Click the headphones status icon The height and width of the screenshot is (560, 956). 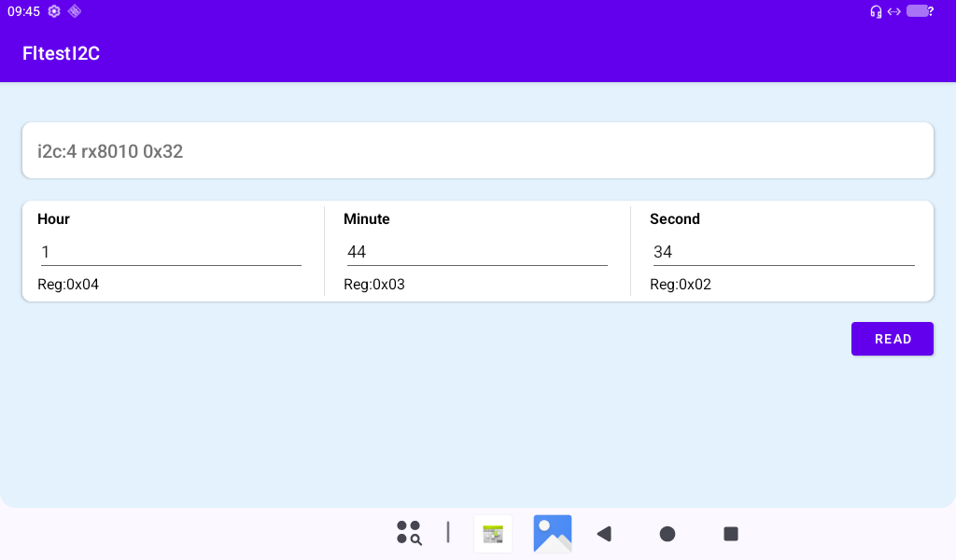coord(876,11)
